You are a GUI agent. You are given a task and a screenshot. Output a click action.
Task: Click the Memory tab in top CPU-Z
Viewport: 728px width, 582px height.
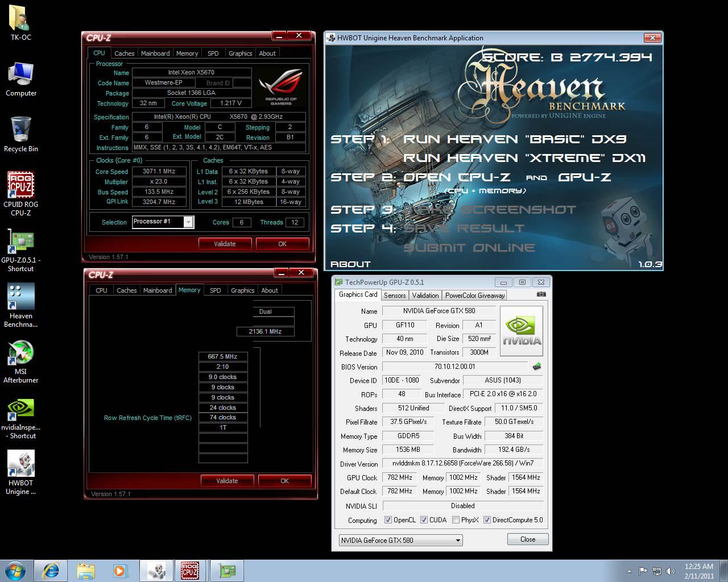(x=187, y=53)
